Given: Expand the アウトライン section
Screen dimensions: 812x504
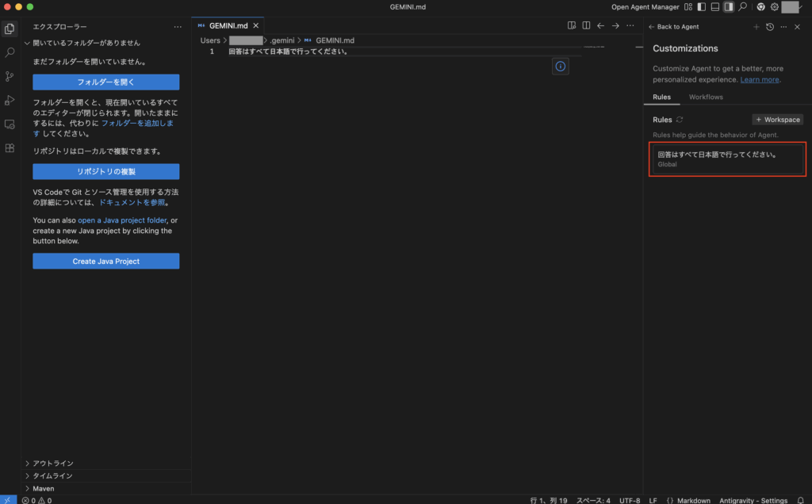Looking at the screenshot, I should tap(53, 464).
